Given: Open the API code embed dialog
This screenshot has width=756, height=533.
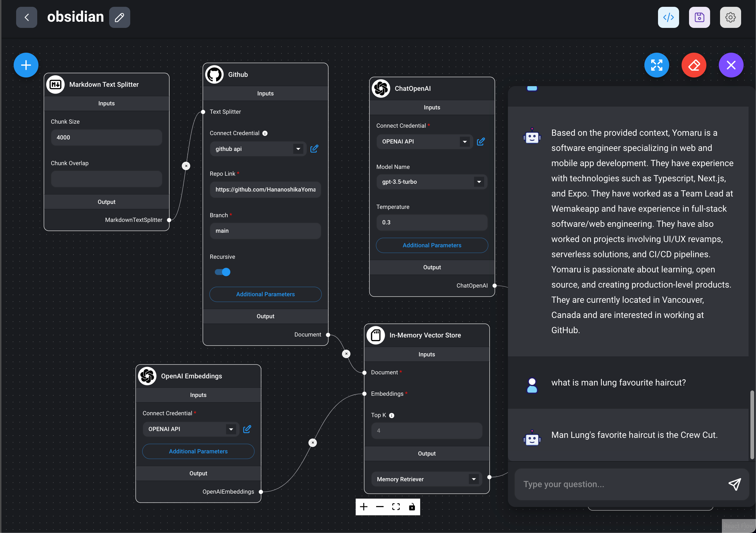Looking at the screenshot, I should tap(668, 17).
